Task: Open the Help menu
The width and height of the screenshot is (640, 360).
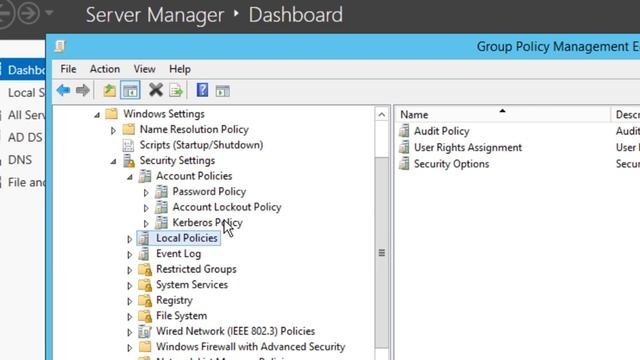Action: 180,69
